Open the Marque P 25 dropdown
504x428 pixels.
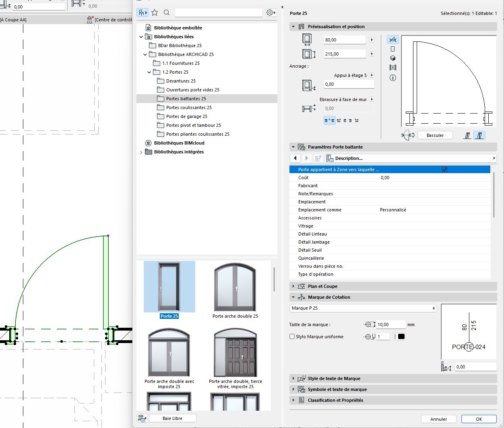click(363, 308)
